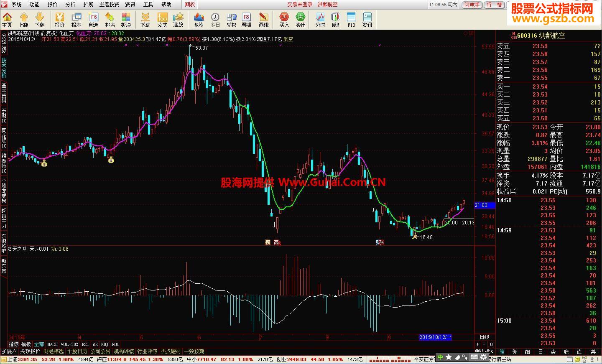Open the 主题投资 menu
The height and width of the screenshot is (364, 602).
[x=110, y=5]
